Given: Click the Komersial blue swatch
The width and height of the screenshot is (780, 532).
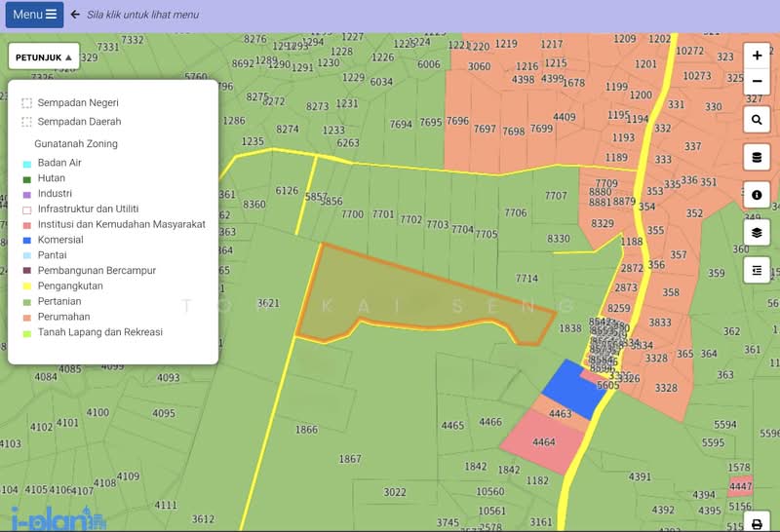Looking at the screenshot, I should 27,241.
